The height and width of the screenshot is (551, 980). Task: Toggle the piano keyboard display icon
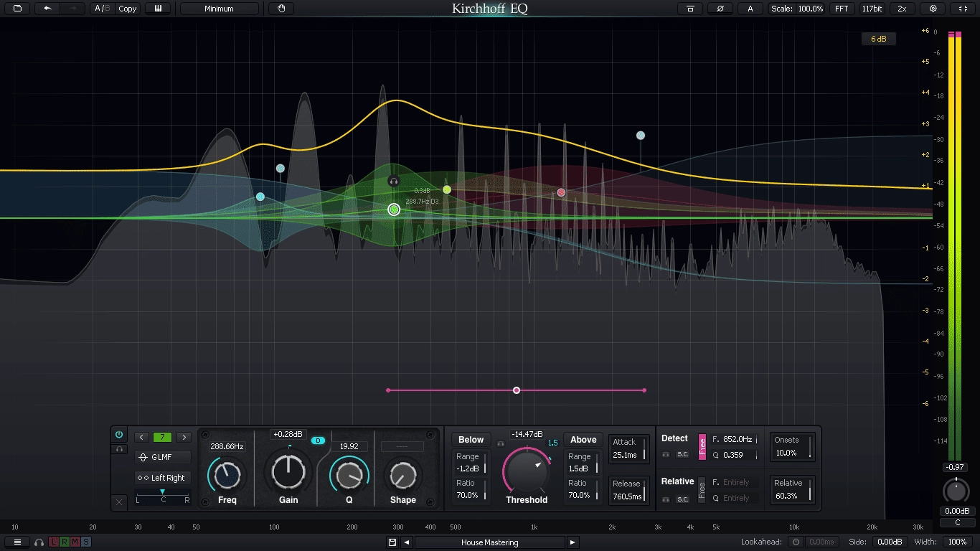click(158, 9)
